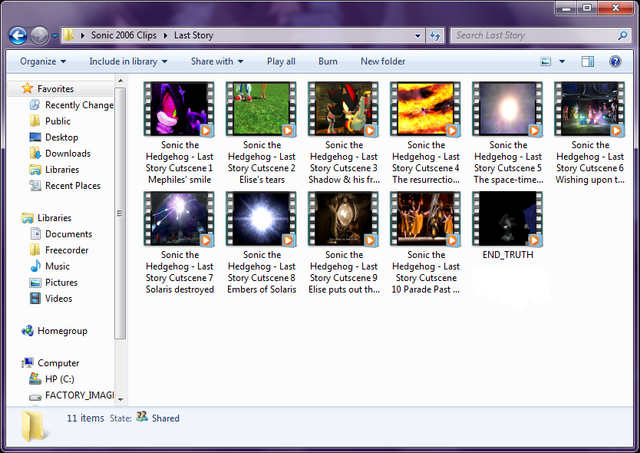Image resolution: width=640 pixels, height=453 pixels.
Task: Go to Desktop in Favorites
Action: coord(54,137)
